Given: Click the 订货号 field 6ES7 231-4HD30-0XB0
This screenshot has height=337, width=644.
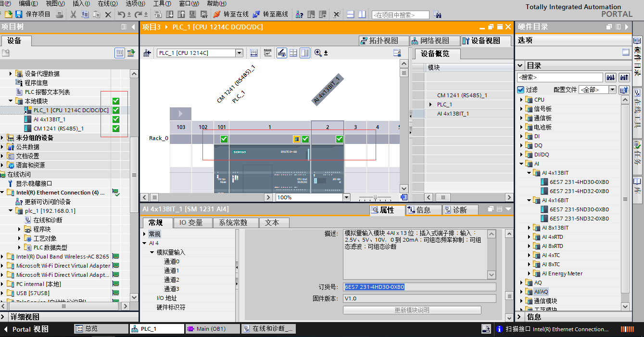Looking at the screenshot, I should click(x=419, y=287).
